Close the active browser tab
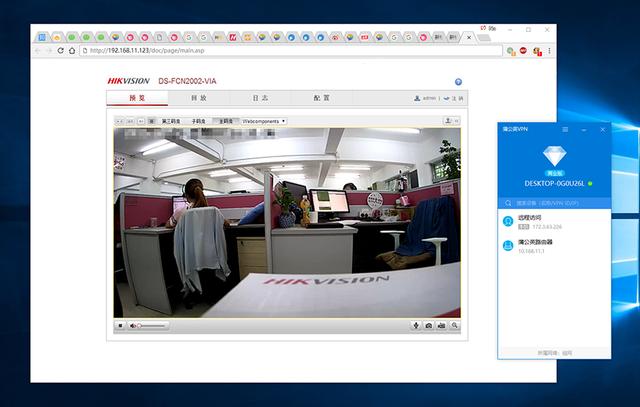 (469, 38)
